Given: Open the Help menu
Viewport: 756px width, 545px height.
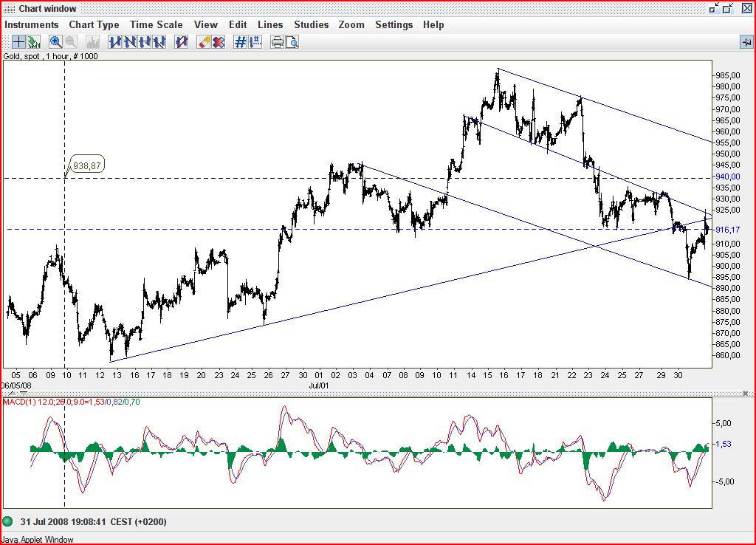Looking at the screenshot, I should tap(433, 24).
